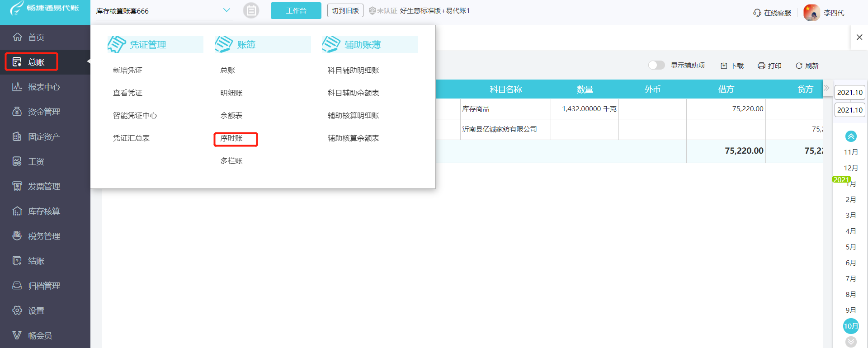868x348 pixels.
Task: Click the 切到旧版 button
Action: pos(345,10)
